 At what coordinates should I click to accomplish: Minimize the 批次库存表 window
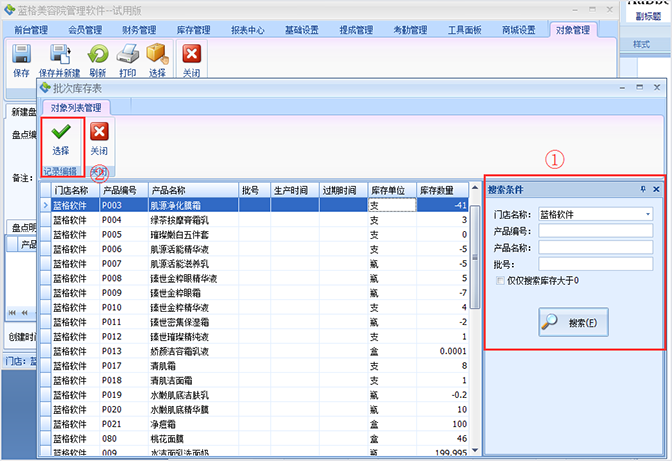pyautogui.click(x=622, y=87)
